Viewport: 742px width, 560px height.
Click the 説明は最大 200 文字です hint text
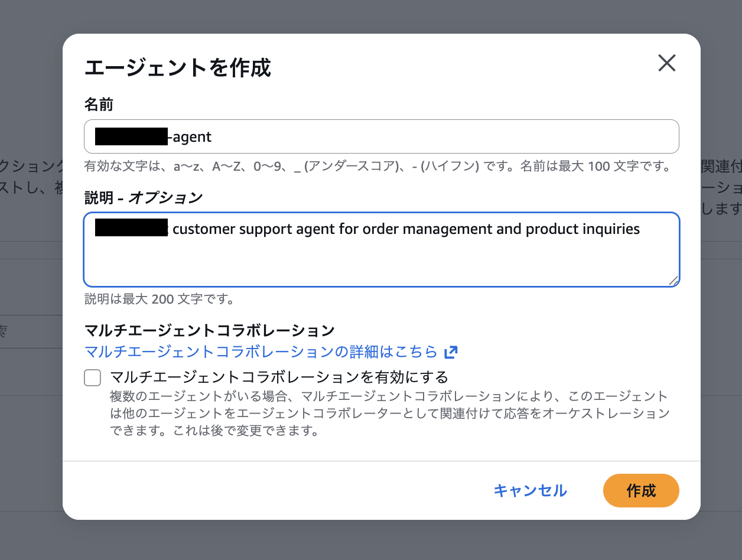(158, 299)
